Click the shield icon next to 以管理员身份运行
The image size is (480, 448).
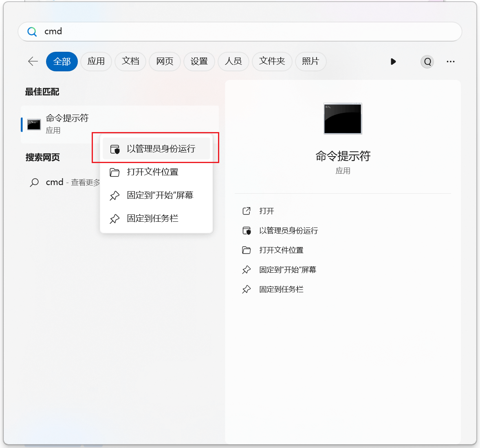[114, 148]
